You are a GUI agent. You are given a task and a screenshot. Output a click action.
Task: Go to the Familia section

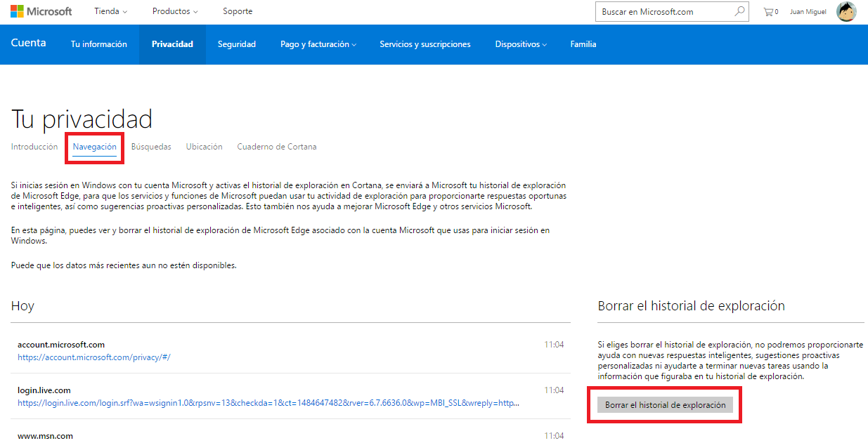[x=583, y=44]
